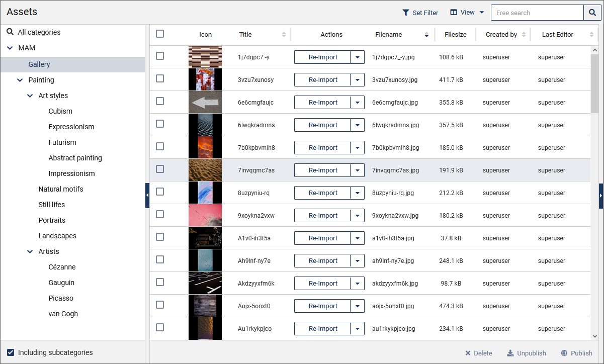Sort by Filename column arrow
The height and width of the screenshot is (364, 604).
tap(426, 35)
